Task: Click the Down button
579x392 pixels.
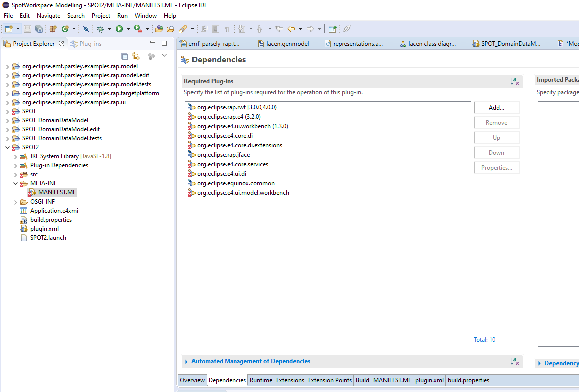Action: [x=496, y=153]
